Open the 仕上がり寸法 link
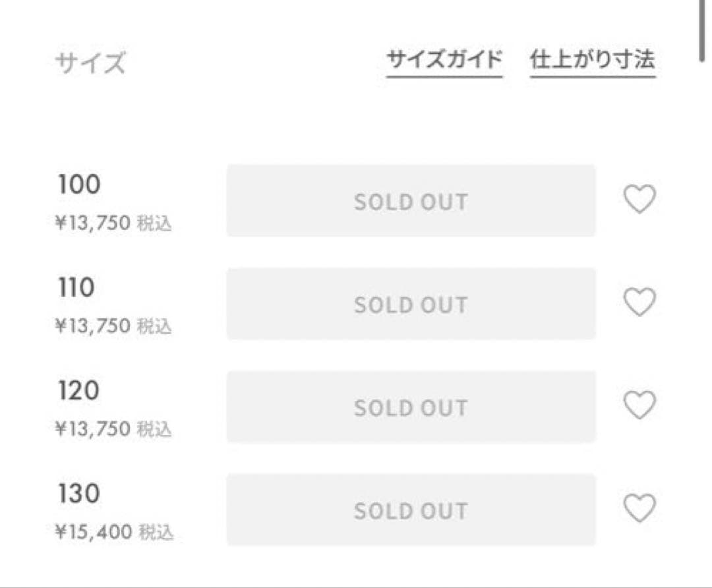Image resolution: width=712 pixels, height=588 pixels. 592,61
